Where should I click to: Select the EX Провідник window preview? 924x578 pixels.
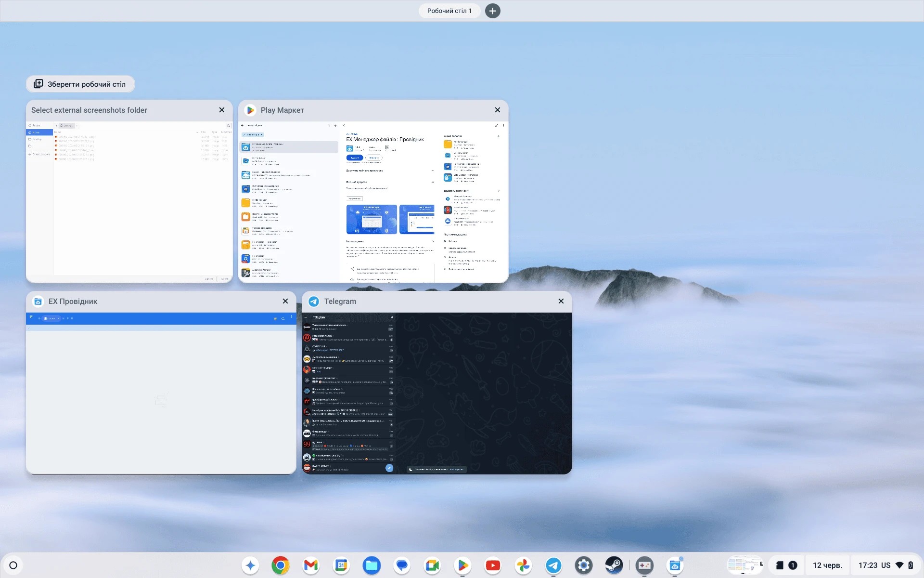point(161,393)
